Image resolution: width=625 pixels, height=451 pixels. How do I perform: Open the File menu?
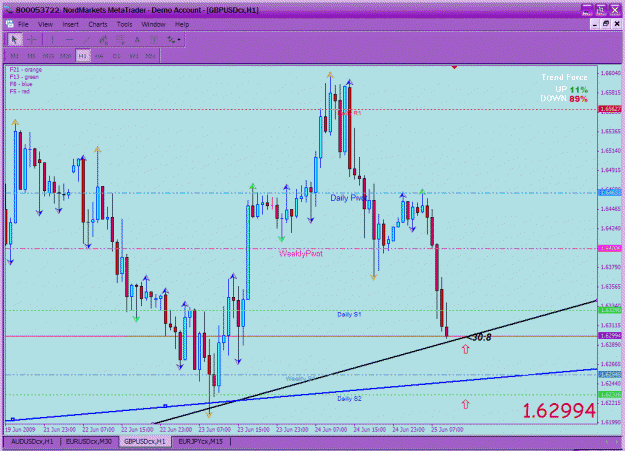click(23, 24)
